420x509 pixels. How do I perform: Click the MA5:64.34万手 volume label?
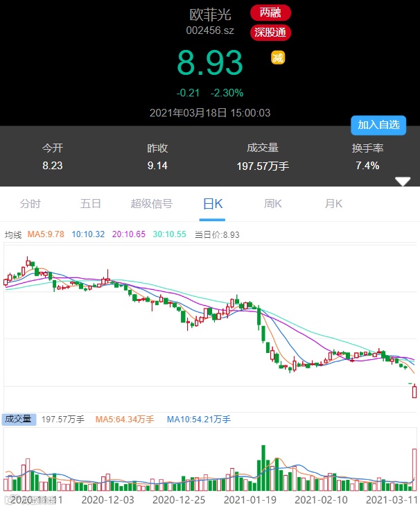coord(125,420)
